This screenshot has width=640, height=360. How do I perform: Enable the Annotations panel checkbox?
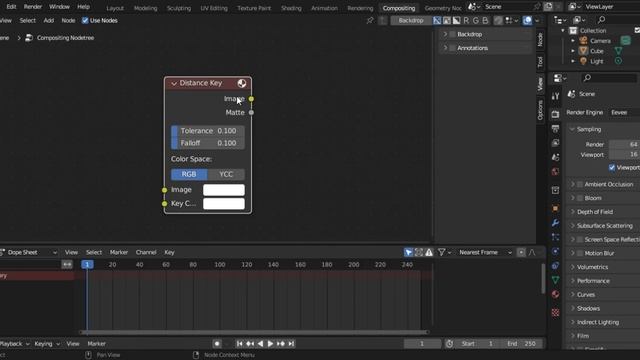[x=453, y=48]
